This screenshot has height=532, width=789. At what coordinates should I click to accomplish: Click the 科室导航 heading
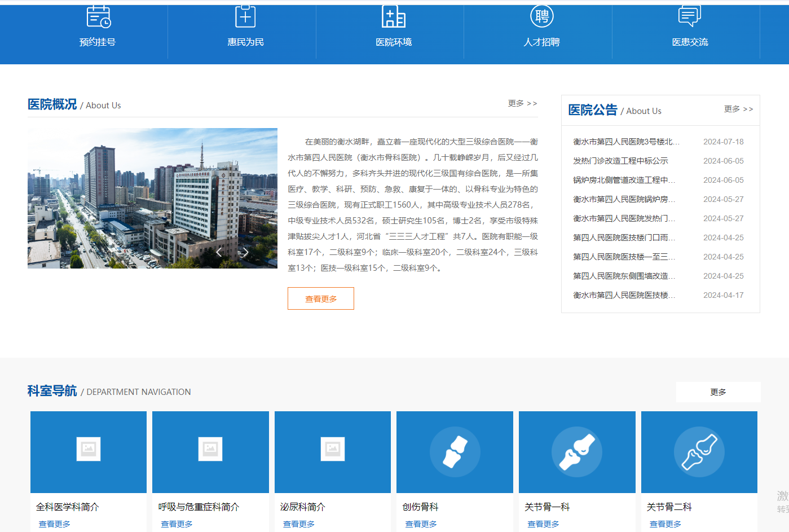[x=52, y=391]
